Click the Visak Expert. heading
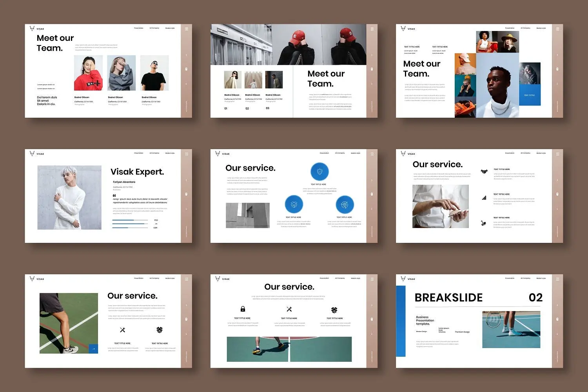588x392 pixels. coord(137,172)
